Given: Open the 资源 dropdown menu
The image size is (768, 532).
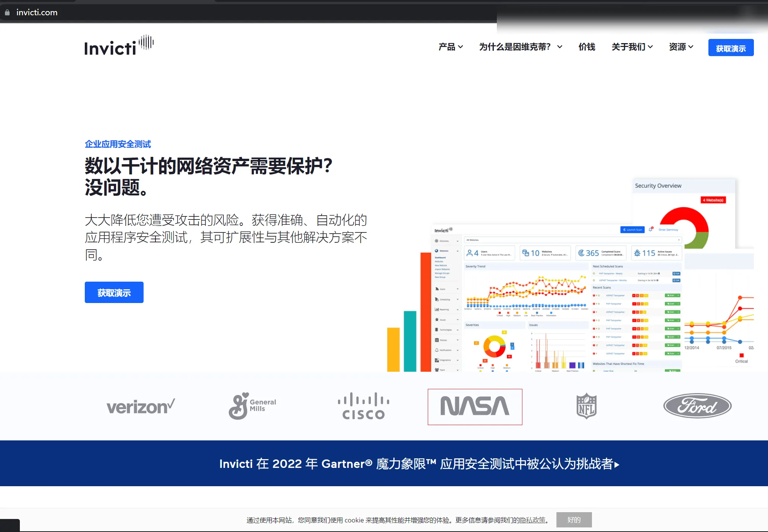Looking at the screenshot, I should 681,47.
